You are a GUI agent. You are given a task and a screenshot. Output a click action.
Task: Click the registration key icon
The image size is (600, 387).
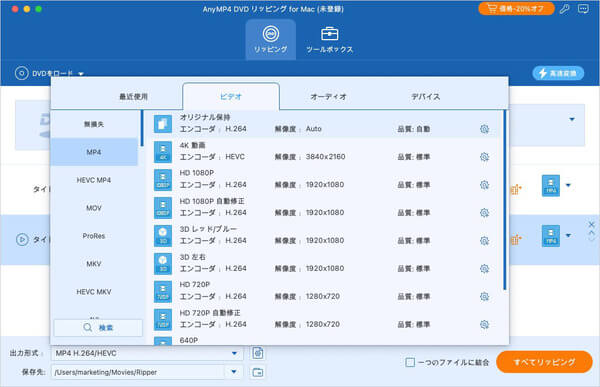pyautogui.click(x=564, y=9)
